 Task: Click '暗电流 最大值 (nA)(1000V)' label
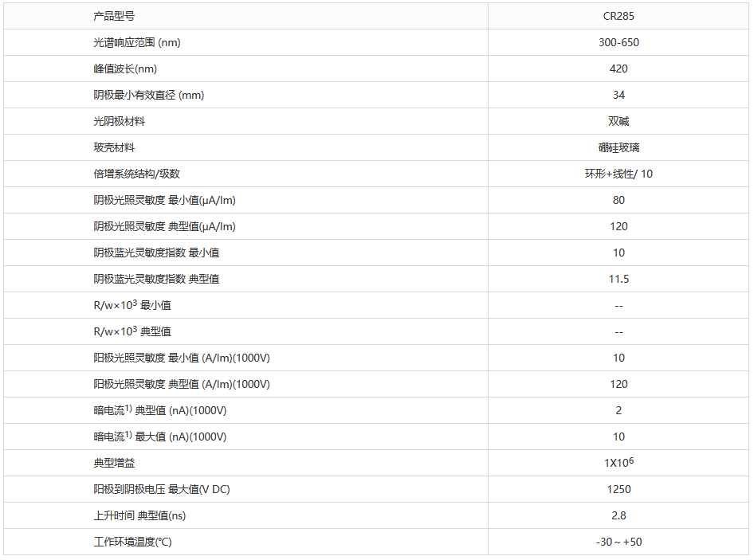pyautogui.click(x=160, y=437)
